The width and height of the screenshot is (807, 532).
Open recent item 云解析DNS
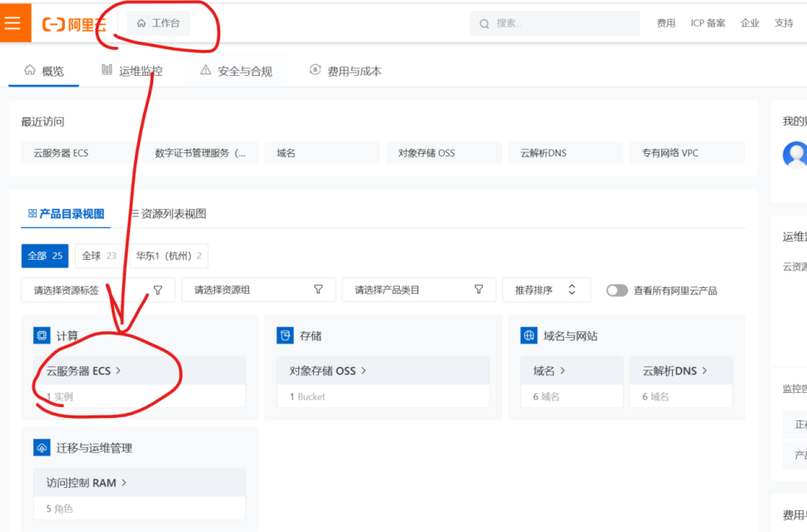(565, 153)
